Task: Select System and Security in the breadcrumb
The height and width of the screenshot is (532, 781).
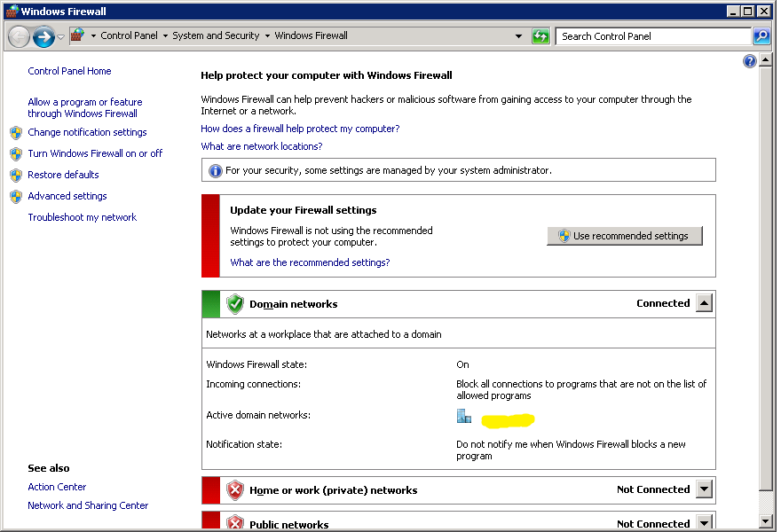Action: (216, 35)
